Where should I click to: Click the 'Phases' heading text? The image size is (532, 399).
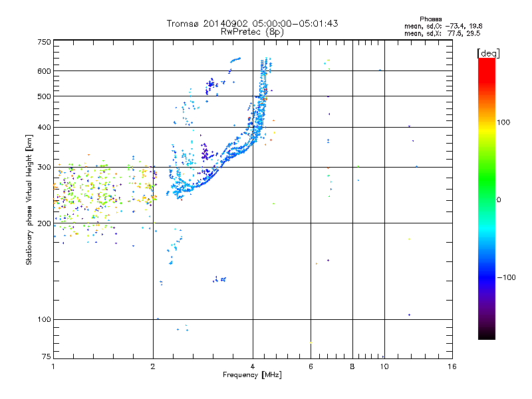pyautogui.click(x=430, y=19)
